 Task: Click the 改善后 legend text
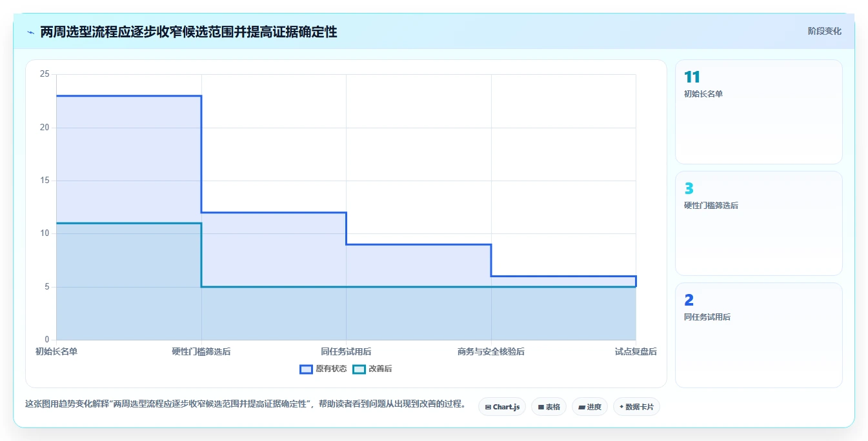click(380, 369)
